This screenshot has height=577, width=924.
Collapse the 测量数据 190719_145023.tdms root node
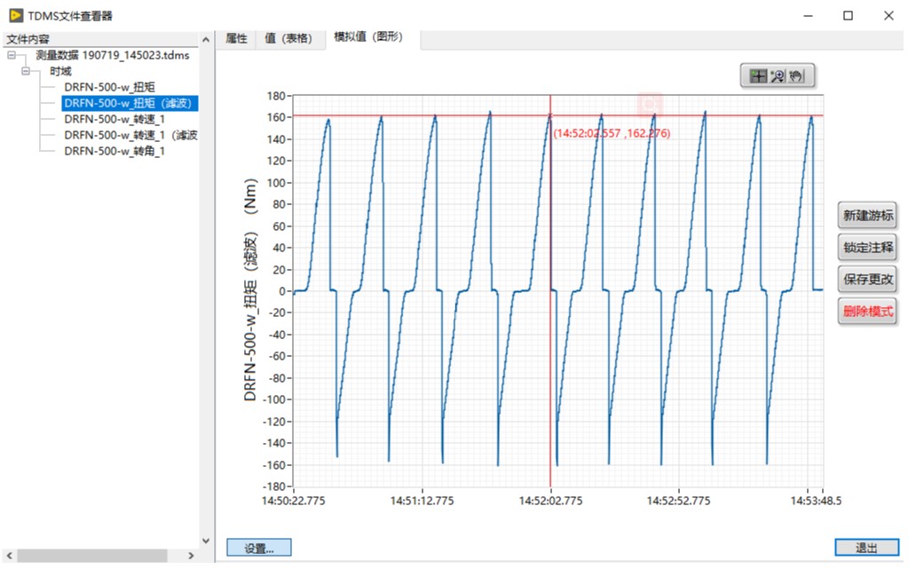point(12,55)
